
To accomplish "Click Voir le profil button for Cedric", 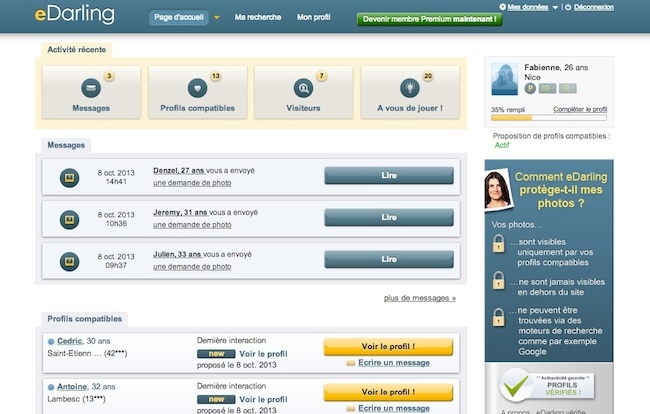I will point(388,346).
